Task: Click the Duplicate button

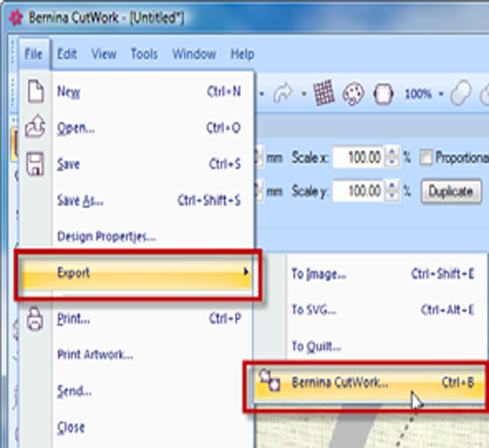Action: (451, 191)
